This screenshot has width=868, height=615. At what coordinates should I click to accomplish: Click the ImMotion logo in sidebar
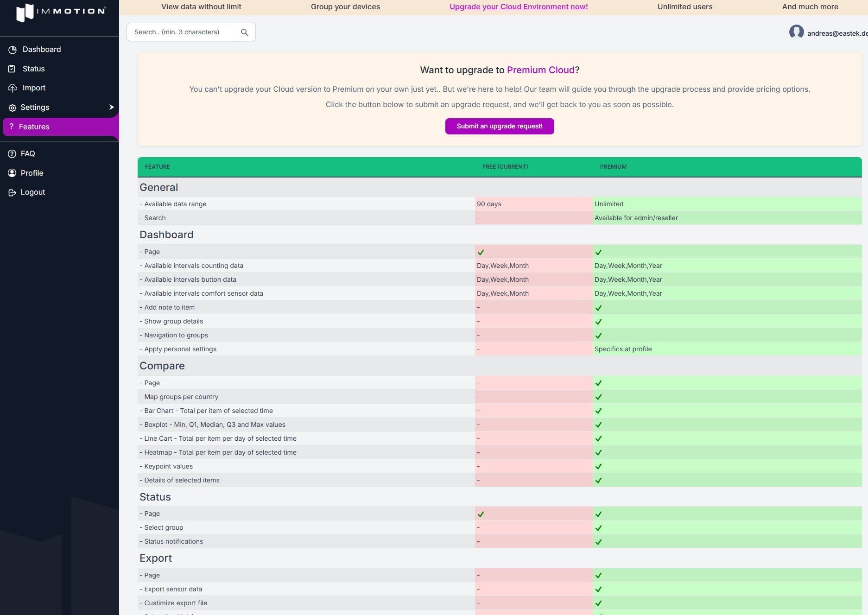pos(60,12)
